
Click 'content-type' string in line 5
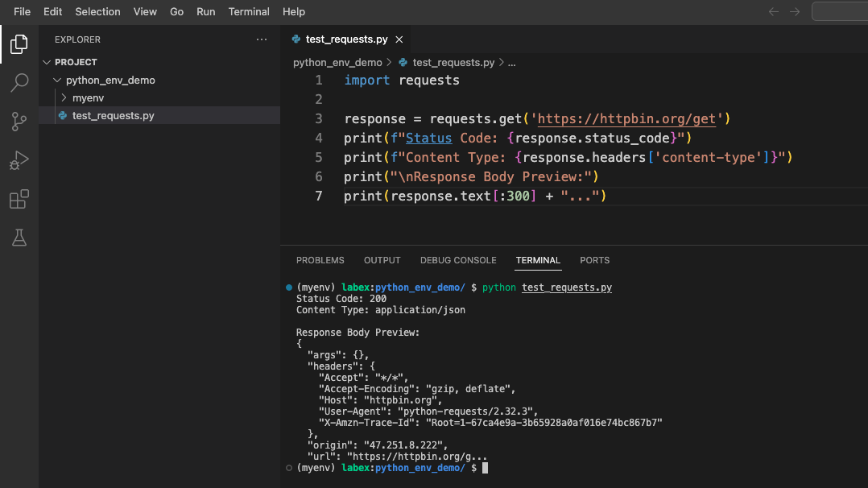[708, 158]
